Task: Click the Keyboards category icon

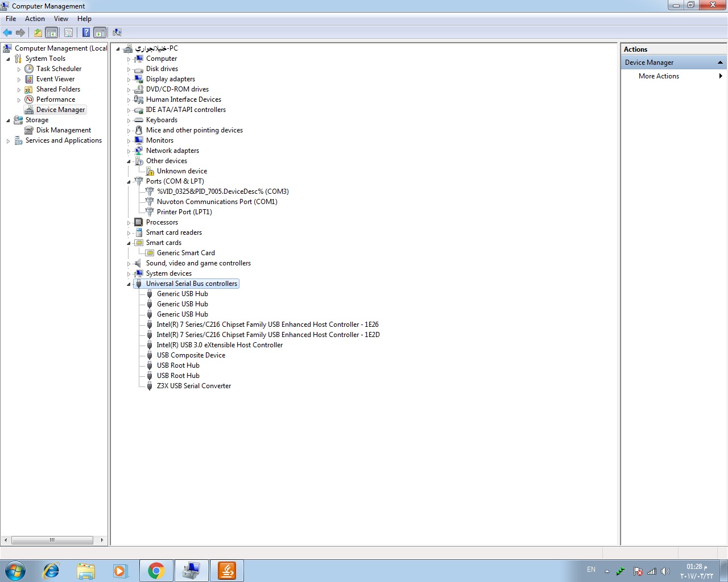Action: 139,120
